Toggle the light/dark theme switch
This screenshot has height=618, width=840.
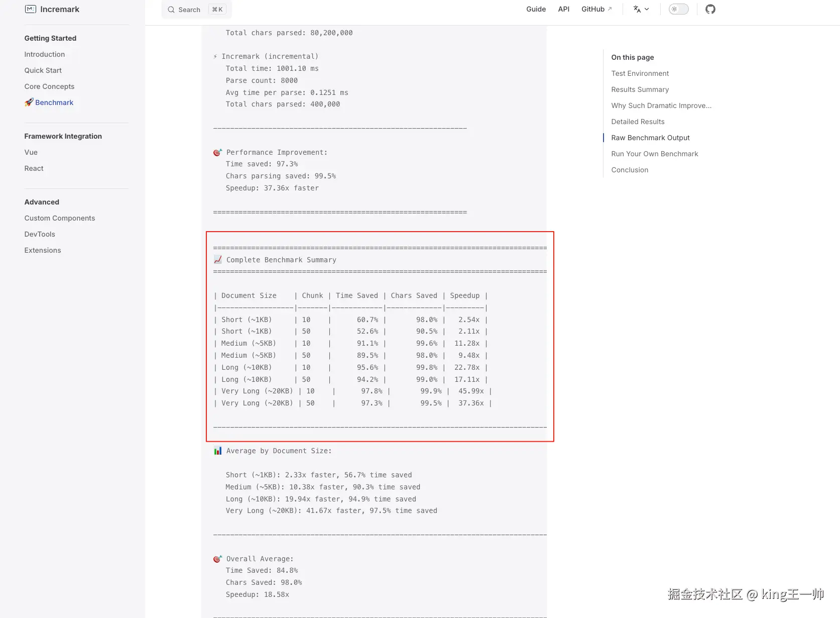coord(678,9)
